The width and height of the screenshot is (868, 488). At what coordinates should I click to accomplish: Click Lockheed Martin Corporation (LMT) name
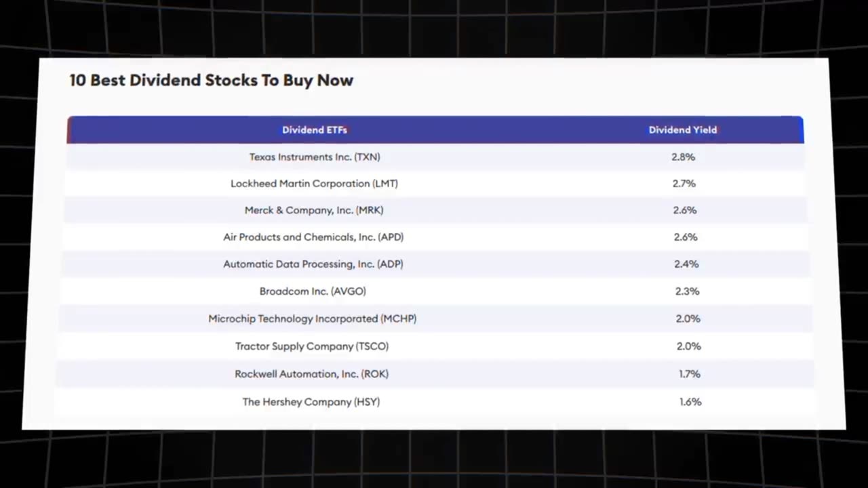(314, 184)
